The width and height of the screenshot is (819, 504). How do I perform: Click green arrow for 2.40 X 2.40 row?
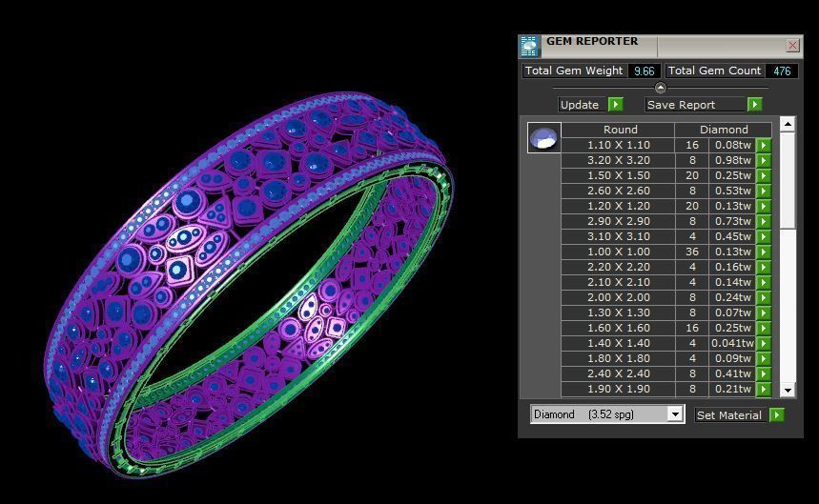tap(764, 373)
